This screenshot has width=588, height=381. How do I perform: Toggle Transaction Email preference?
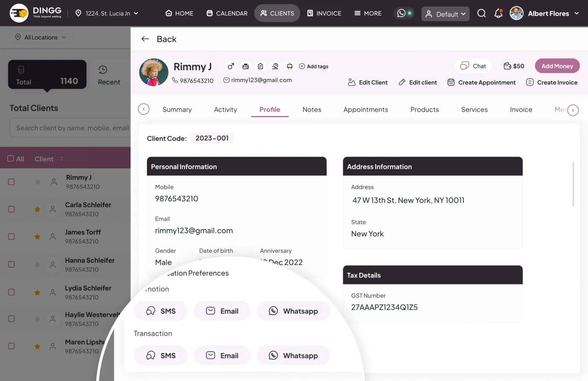pyautogui.click(x=222, y=355)
